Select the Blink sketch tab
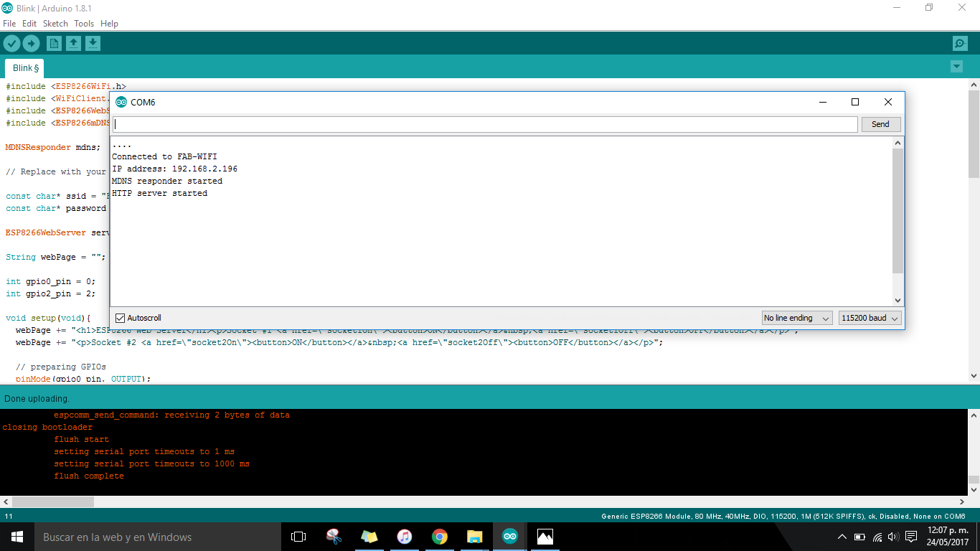The width and height of the screenshot is (980, 551). click(x=25, y=68)
